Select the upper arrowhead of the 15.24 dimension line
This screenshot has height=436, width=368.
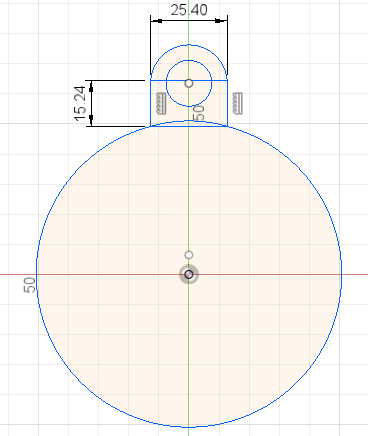[x=91, y=86]
